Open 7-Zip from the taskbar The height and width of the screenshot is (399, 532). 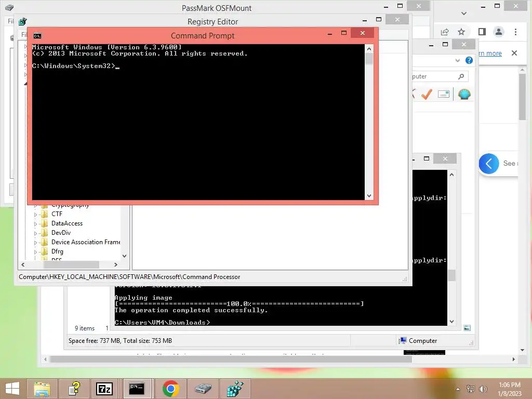[x=104, y=389]
